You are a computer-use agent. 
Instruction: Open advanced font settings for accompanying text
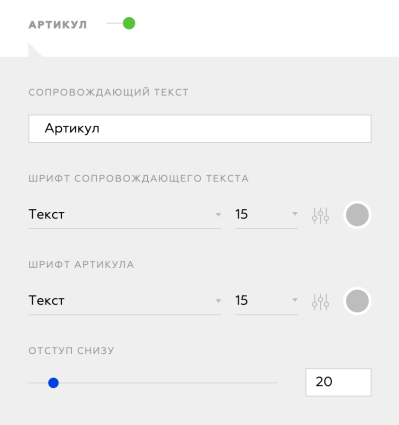[x=320, y=215]
